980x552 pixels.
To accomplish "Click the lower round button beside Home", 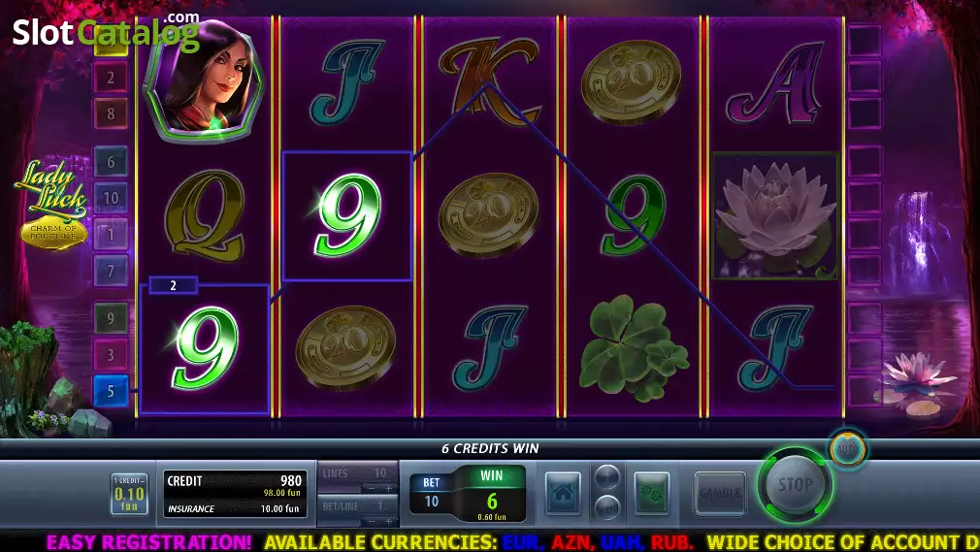I will click(606, 506).
